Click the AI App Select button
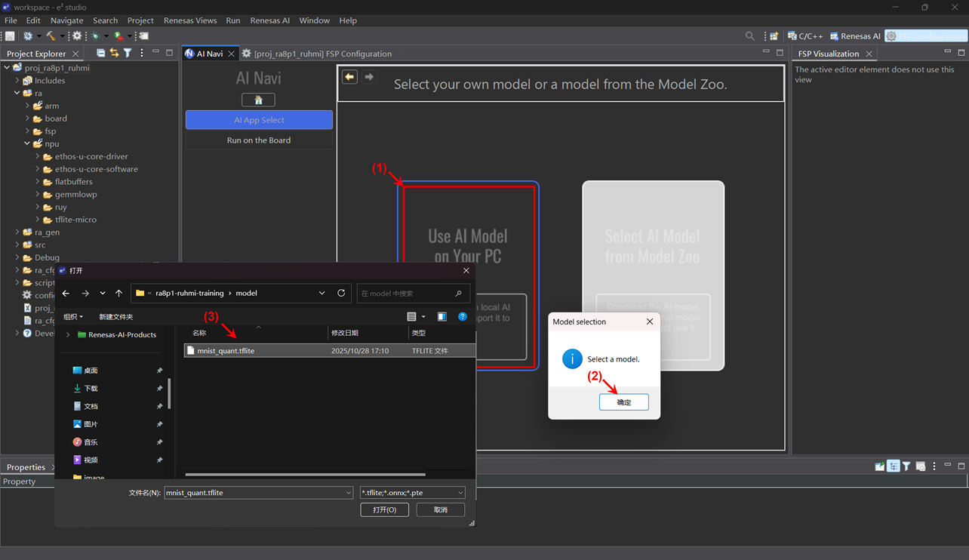 click(259, 120)
